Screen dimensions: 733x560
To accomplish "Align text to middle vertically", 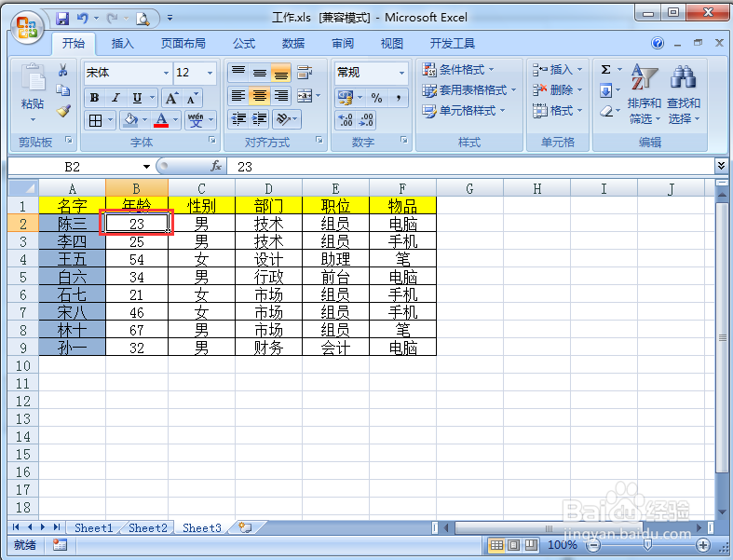I will pos(260,73).
